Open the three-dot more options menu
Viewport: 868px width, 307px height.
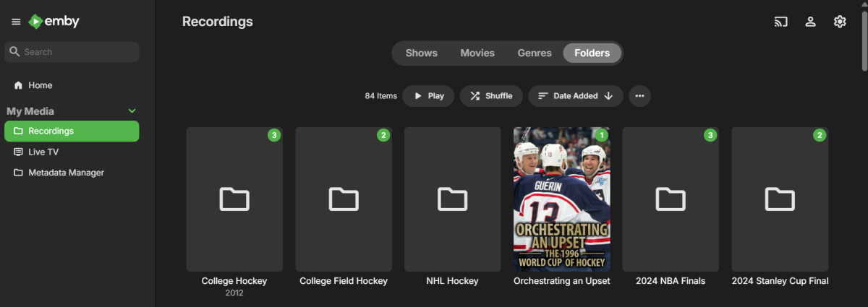click(639, 96)
